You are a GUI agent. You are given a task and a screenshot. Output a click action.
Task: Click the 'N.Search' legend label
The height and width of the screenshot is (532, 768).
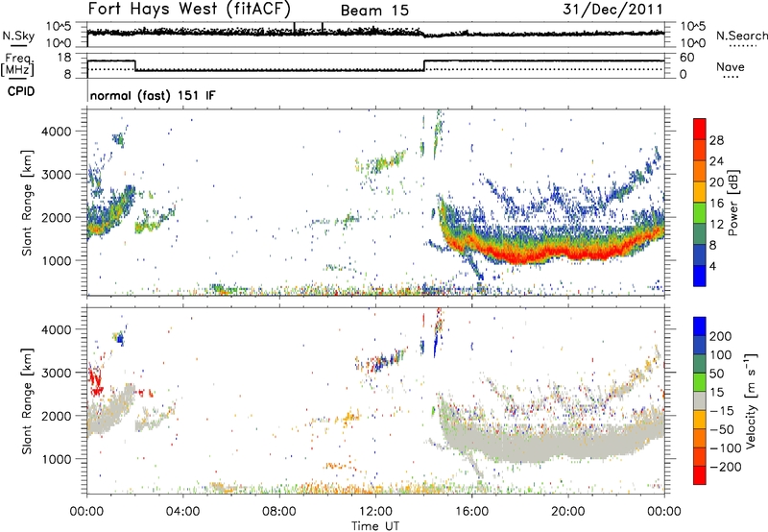coord(742,36)
